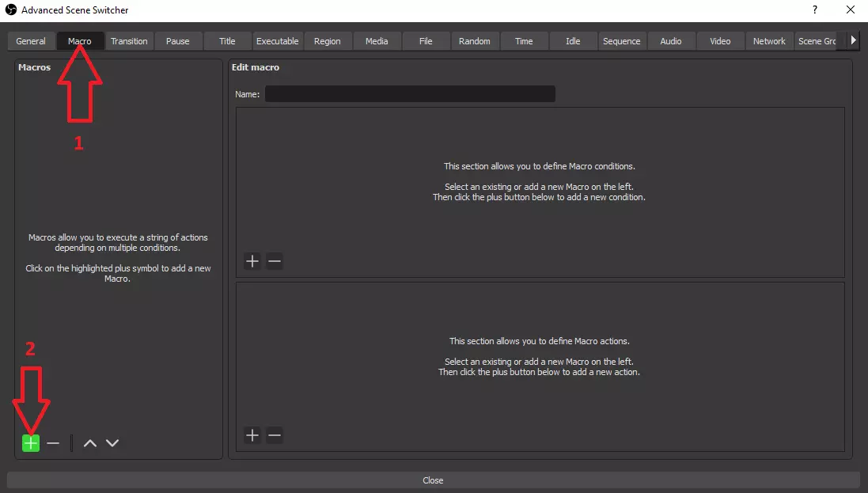Open the File tab
This screenshot has height=493, width=868.
click(426, 41)
